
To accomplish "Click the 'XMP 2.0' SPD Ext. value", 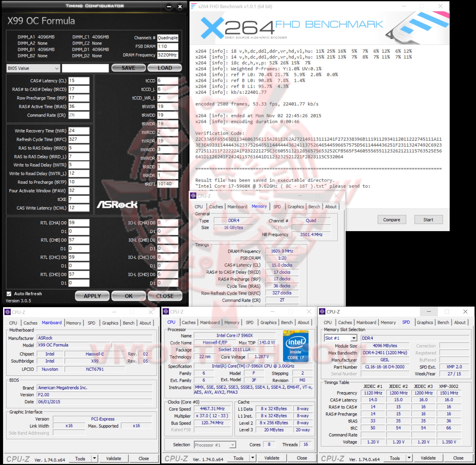I will 454,367.
